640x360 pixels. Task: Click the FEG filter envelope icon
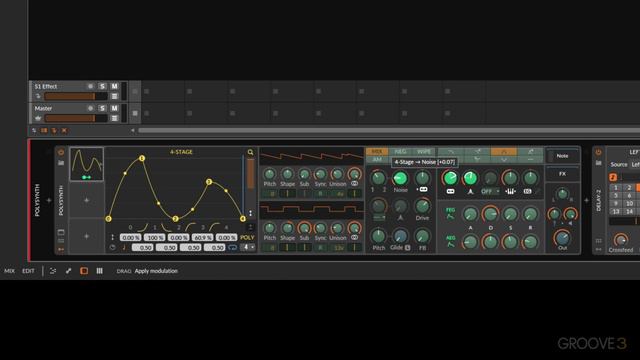click(450, 214)
